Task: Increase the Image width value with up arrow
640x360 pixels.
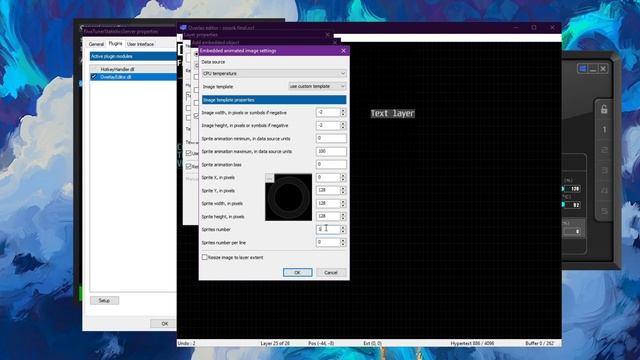Action: [x=343, y=110]
